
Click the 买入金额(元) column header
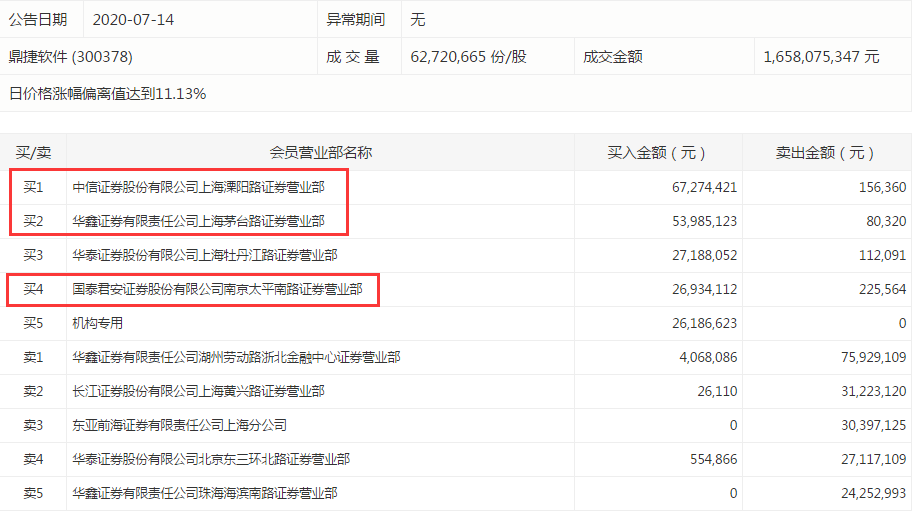click(x=657, y=153)
